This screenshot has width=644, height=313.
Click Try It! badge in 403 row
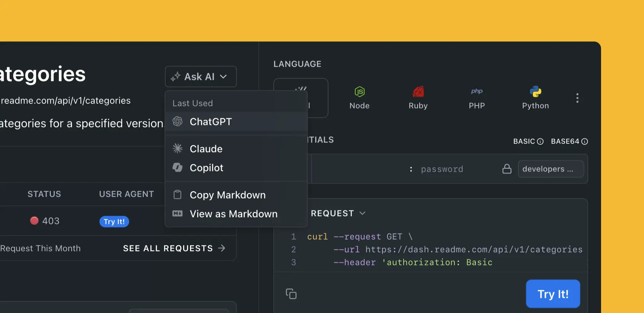pyautogui.click(x=114, y=222)
